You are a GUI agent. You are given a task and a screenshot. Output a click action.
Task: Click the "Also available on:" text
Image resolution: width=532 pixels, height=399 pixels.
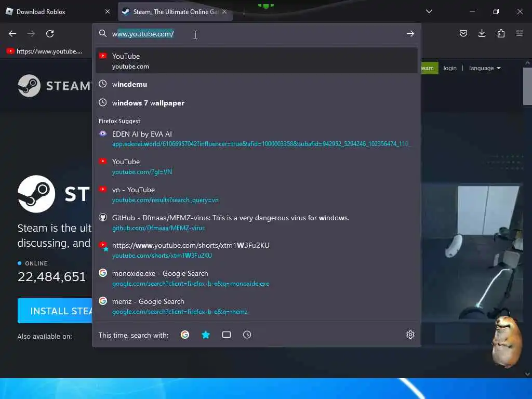pos(45,337)
